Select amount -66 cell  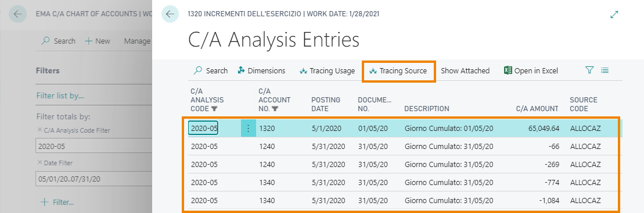click(x=553, y=146)
